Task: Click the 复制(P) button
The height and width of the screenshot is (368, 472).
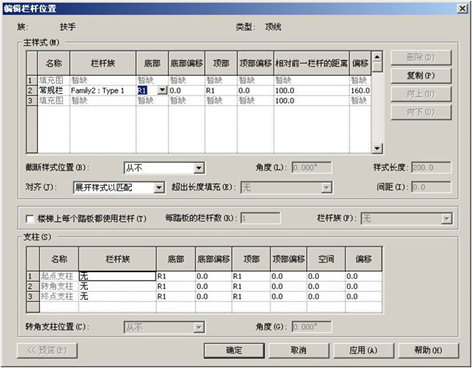Action: point(421,76)
